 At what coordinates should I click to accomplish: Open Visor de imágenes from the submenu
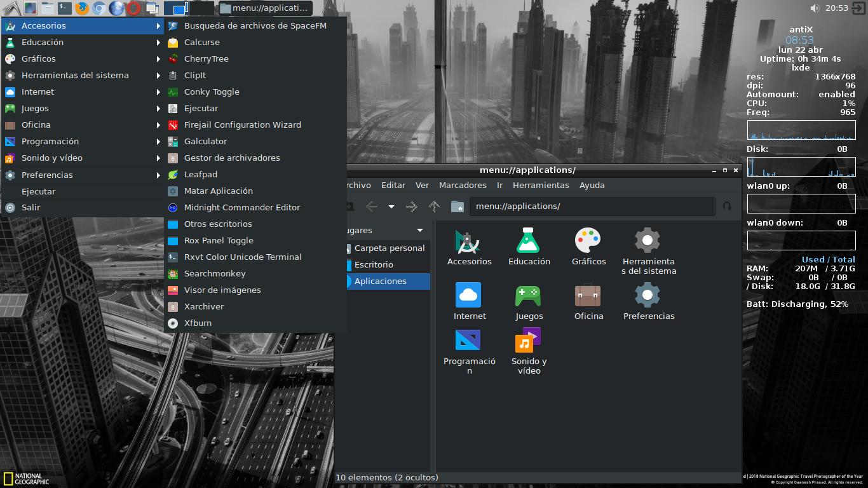click(x=255, y=290)
